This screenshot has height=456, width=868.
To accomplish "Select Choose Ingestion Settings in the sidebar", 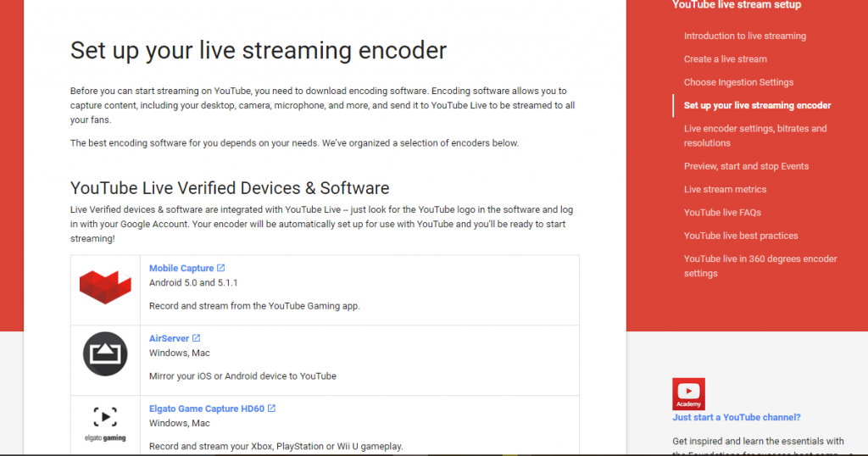I will (x=738, y=82).
